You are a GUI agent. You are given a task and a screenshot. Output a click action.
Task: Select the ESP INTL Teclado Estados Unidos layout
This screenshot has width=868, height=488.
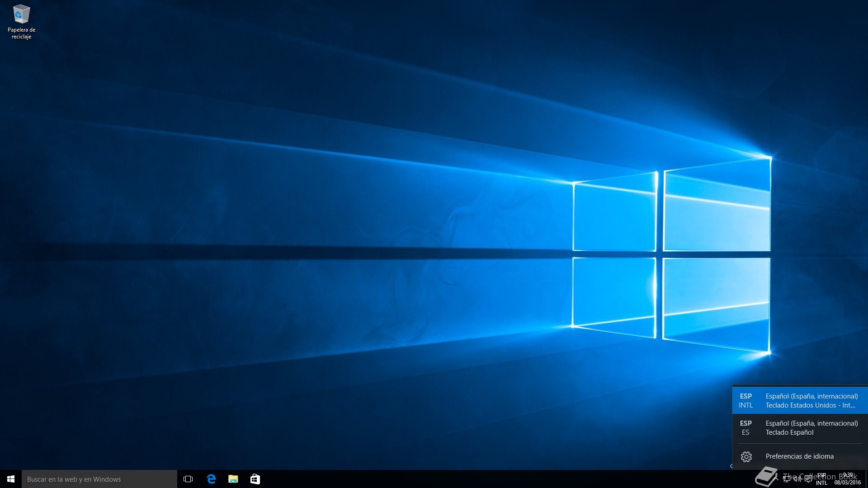tap(800, 400)
